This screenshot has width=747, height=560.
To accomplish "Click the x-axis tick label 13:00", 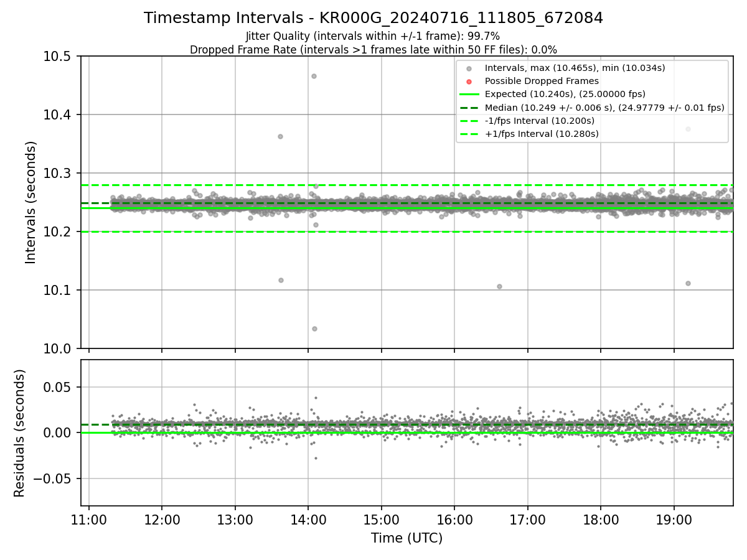I will [x=235, y=520].
